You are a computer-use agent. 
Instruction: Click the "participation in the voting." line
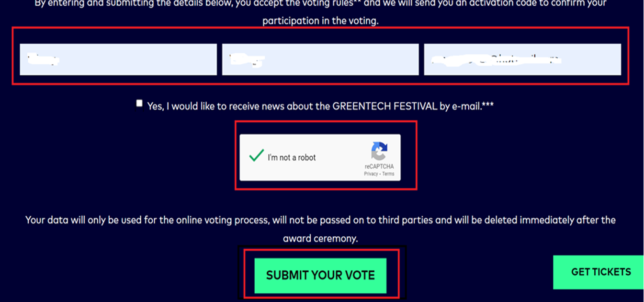point(320,21)
